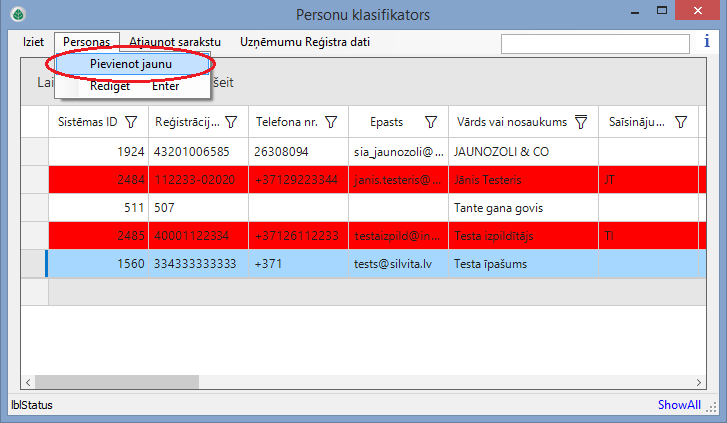Click the row header of the 1924 row

pyautogui.click(x=35, y=152)
